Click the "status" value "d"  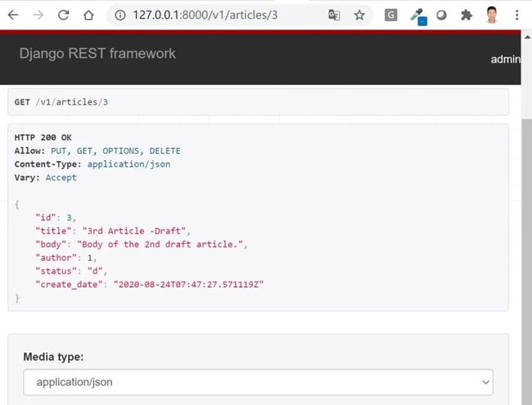(95, 271)
